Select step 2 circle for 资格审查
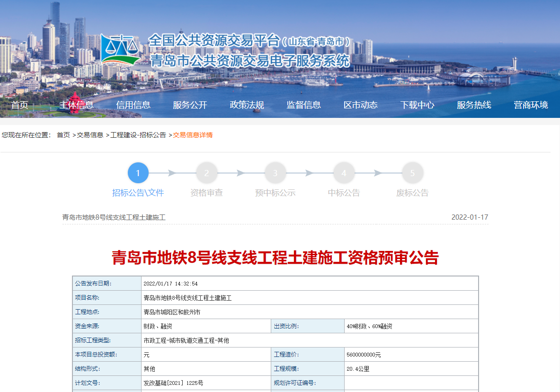The width and height of the screenshot is (560, 392). 206,173
